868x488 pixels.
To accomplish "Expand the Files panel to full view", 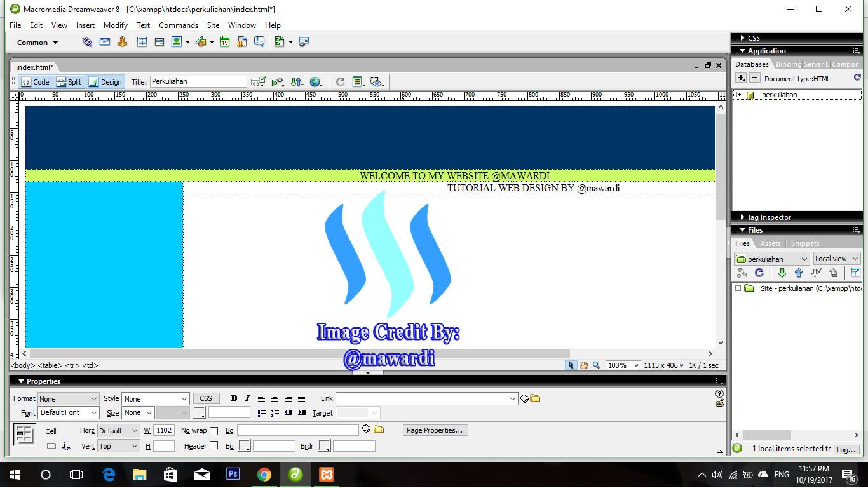I will pyautogui.click(x=855, y=273).
